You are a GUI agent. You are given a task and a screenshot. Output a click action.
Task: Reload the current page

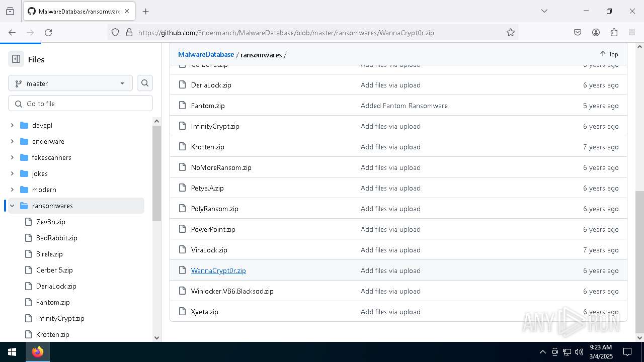pyautogui.click(x=48, y=32)
